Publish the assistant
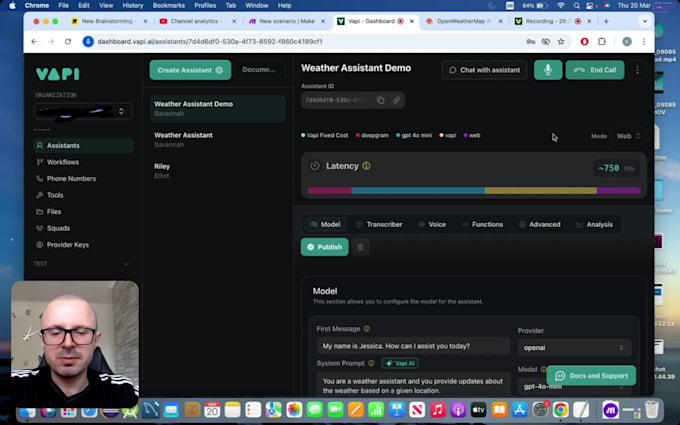This screenshot has width=680, height=425. [x=324, y=247]
